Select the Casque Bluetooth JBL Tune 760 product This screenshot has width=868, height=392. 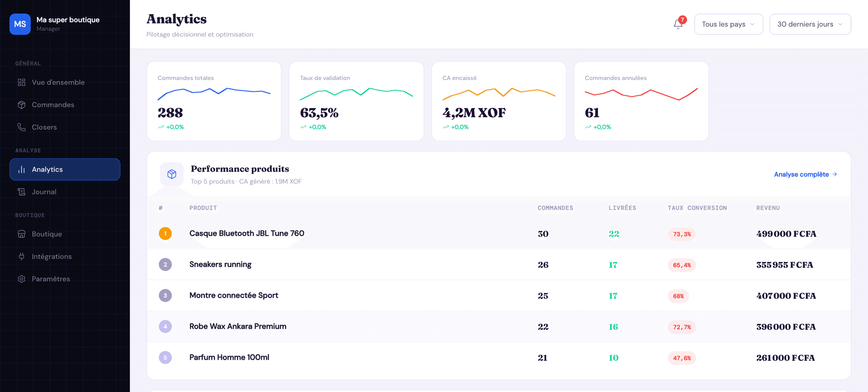pyautogui.click(x=247, y=233)
